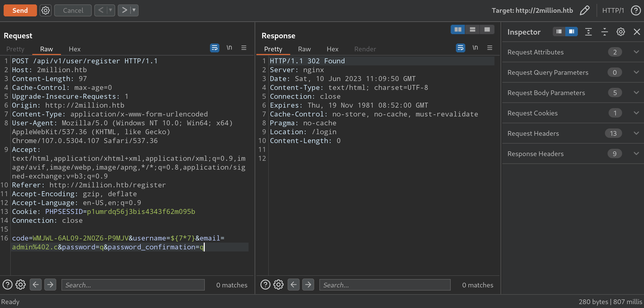
Task: Open the Inspector settings gear
Action: 621,32
